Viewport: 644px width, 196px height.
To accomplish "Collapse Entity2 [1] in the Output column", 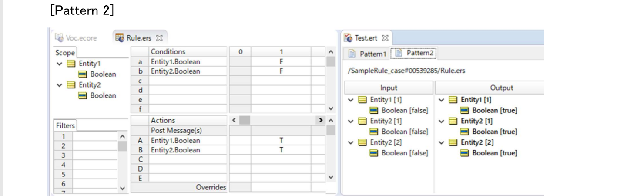I will [x=442, y=121].
